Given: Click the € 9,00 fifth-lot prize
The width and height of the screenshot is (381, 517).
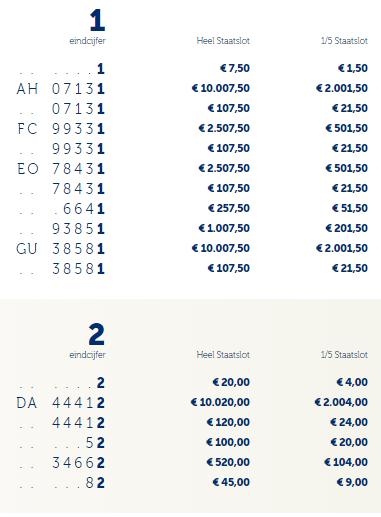Looking at the screenshot, I should pos(352,482).
